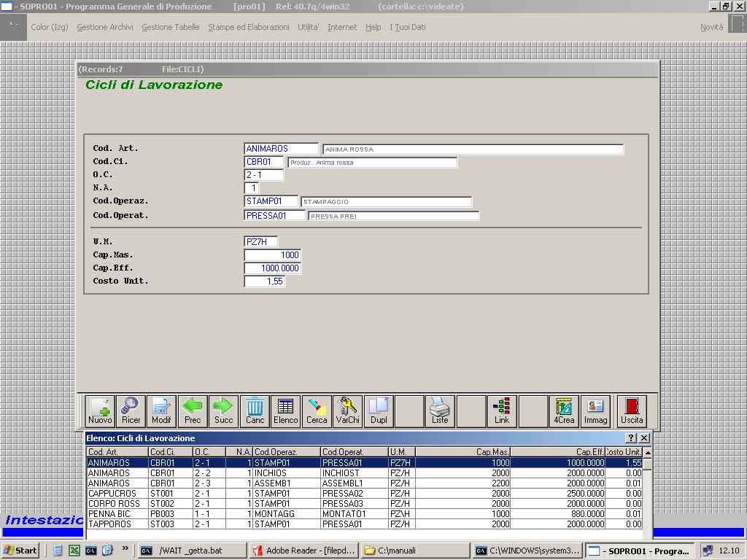Viewport: 747px width, 560px height.
Task: Open the Elenco list table icon
Action: tap(286, 411)
